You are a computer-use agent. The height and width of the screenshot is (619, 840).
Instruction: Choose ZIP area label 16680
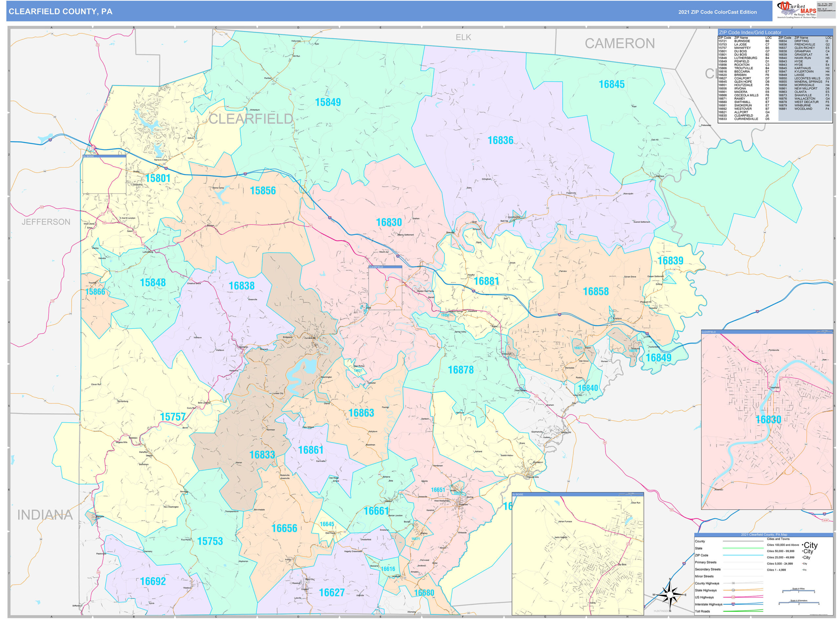[424, 593]
